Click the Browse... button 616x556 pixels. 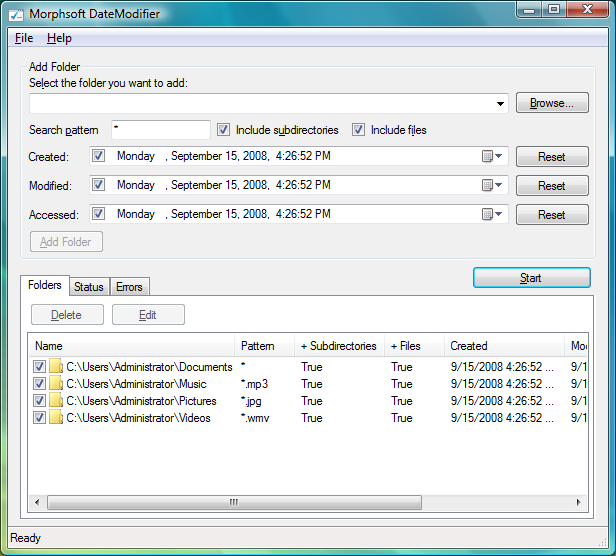click(x=552, y=103)
